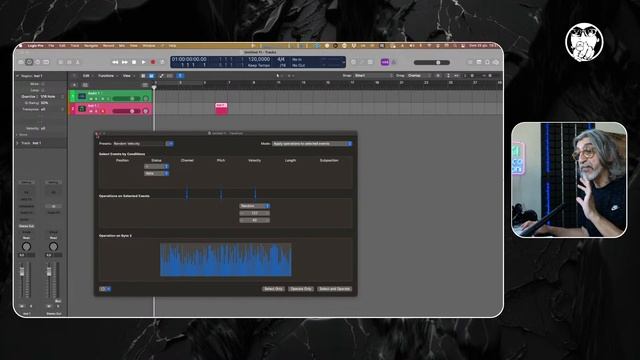Click the Operate Only button
Screen dimensions: 640x360
click(x=301, y=289)
